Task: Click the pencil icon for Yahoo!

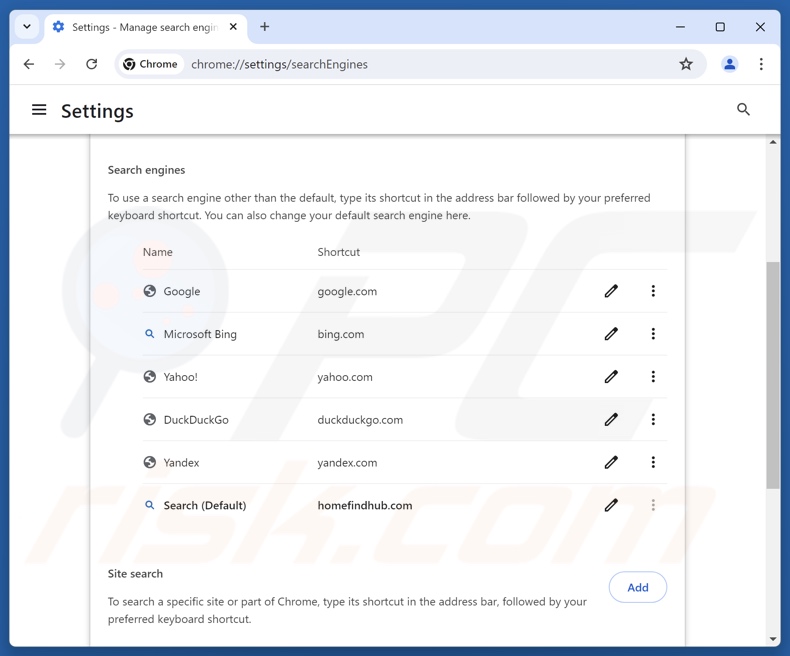Action: [x=611, y=377]
